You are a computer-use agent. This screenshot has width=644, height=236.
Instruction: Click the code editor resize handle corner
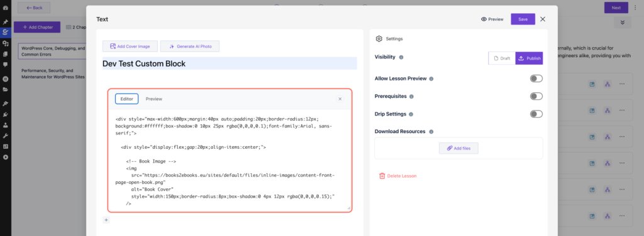349,208
